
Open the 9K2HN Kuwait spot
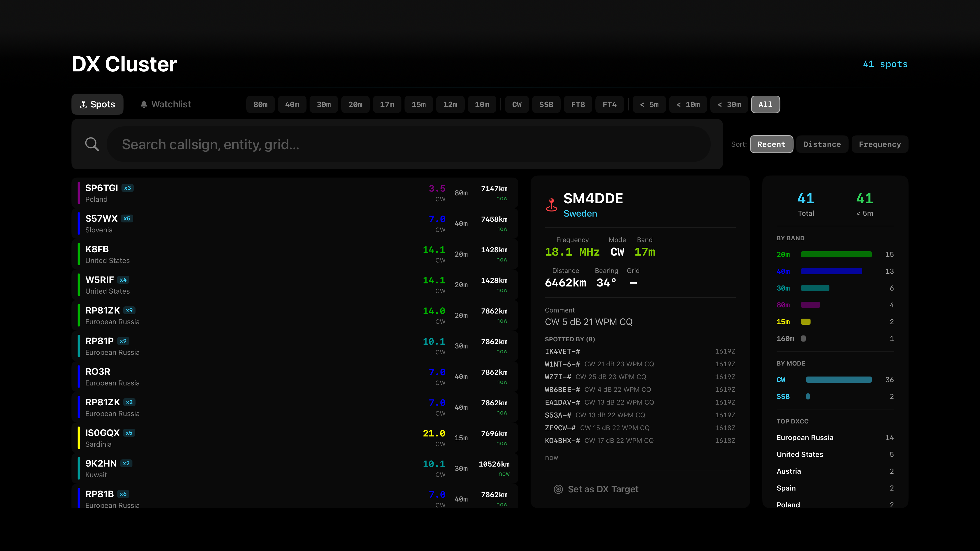(295, 469)
